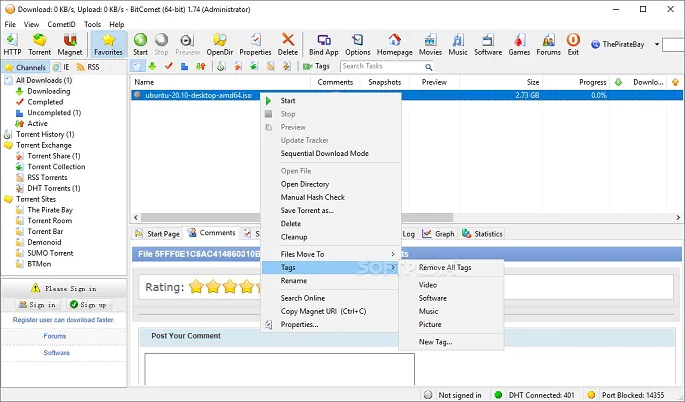Select DHT Torrents (1) tree item

[x=54, y=188]
